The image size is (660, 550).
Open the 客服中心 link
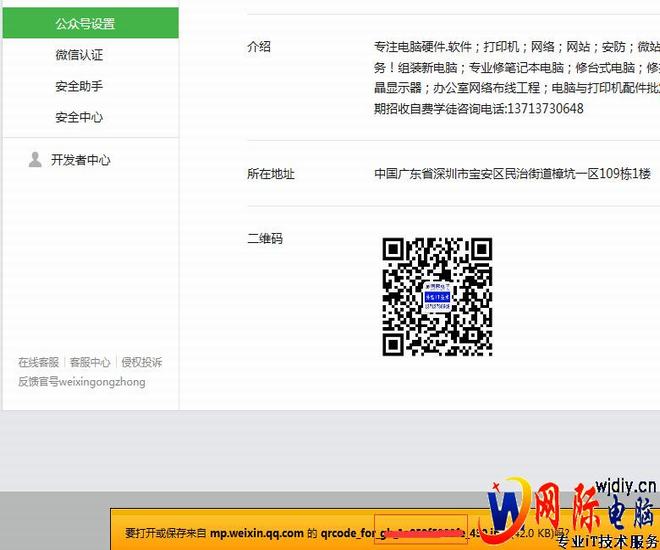pyautogui.click(x=89, y=362)
